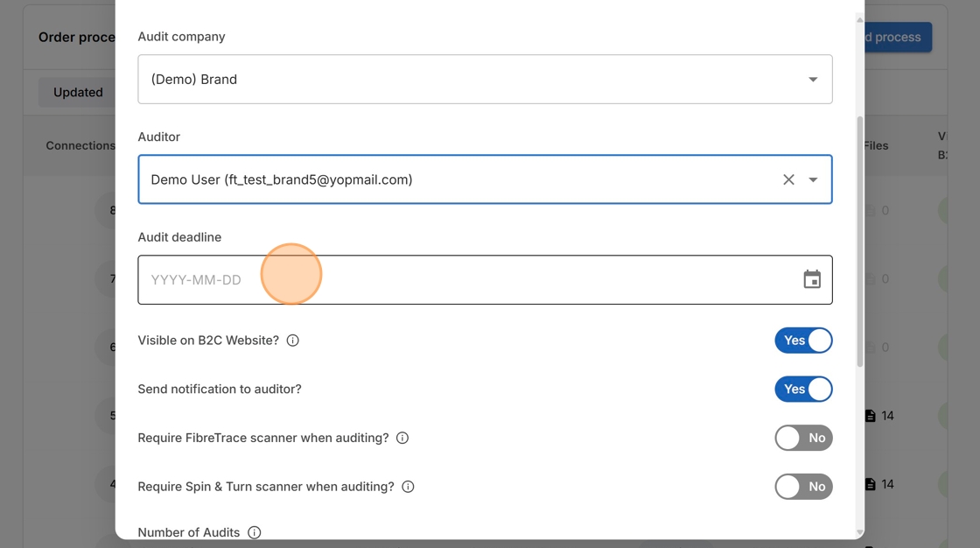Click the Send notification to auditor? label
The height and width of the screenshot is (548, 980).
220,389
